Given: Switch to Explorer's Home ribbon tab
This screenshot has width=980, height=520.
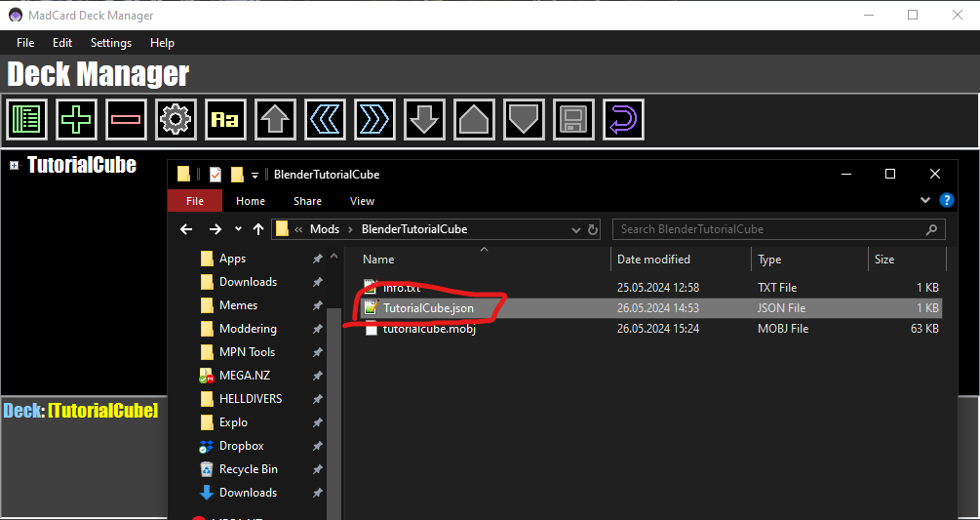Looking at the screenshot, I should [x=251, y=201].
